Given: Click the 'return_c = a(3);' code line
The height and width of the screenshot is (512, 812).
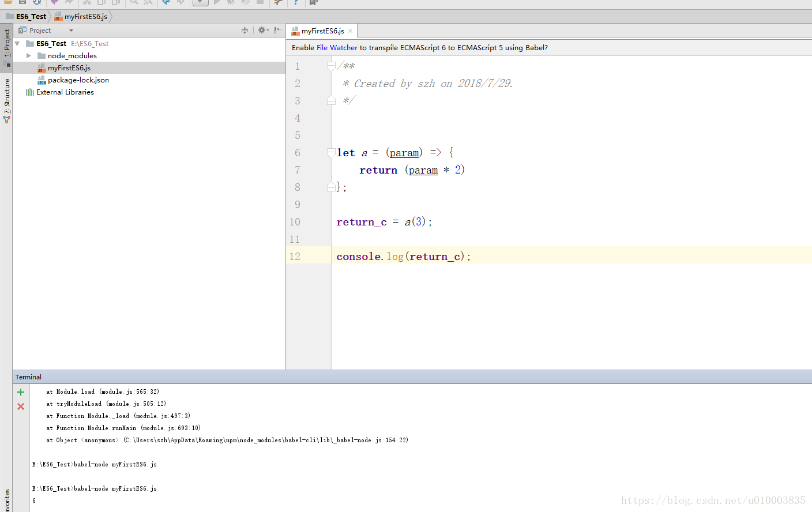Looking at the screenshot, I should 384,222.
